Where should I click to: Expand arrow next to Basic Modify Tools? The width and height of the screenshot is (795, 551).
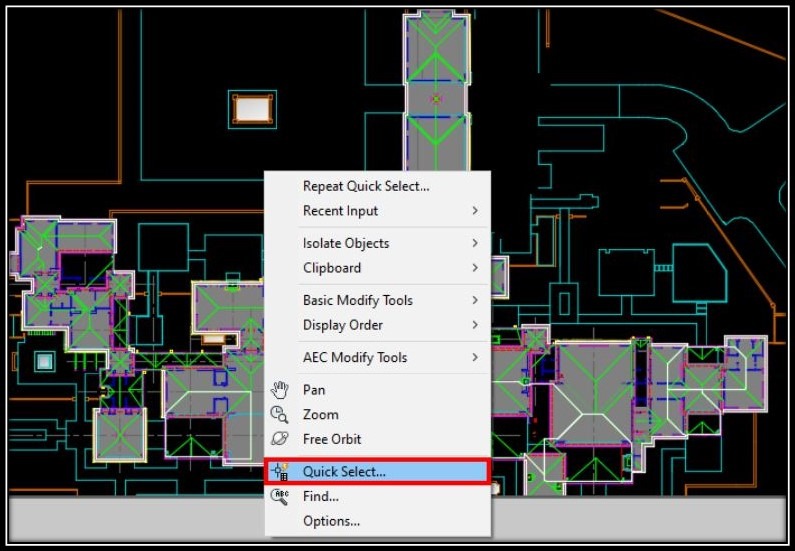(475, 300)
